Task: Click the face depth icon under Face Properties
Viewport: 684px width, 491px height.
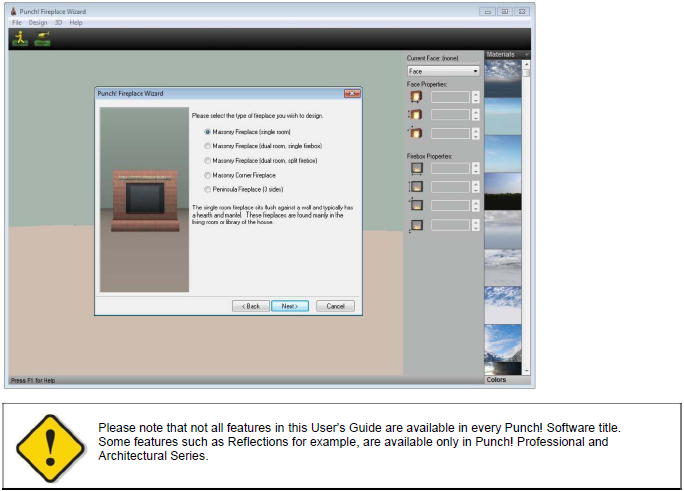Action: tap(415, 133)
